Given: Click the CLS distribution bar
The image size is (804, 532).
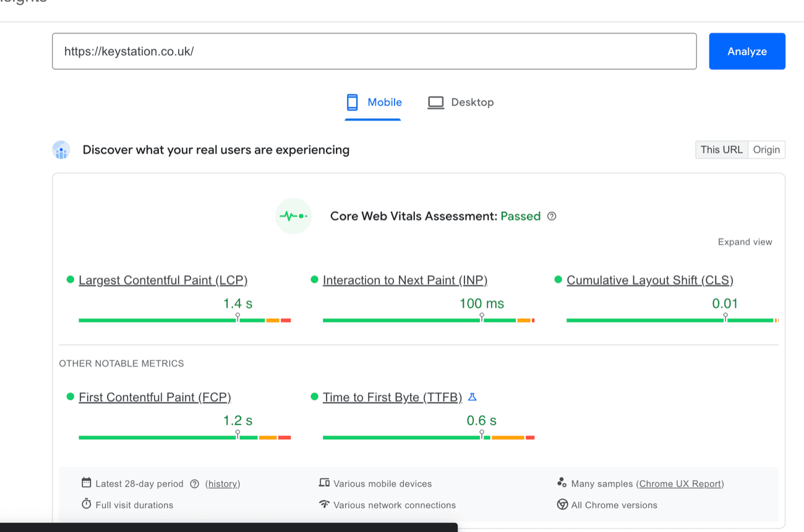Looking at the screenshot, I should point(672,320).
